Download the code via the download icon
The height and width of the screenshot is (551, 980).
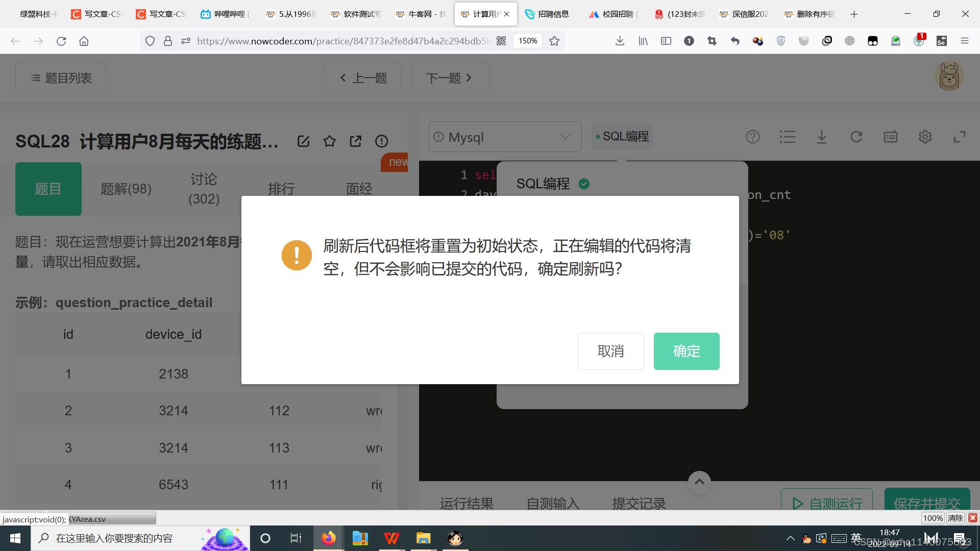click(821, 137)
